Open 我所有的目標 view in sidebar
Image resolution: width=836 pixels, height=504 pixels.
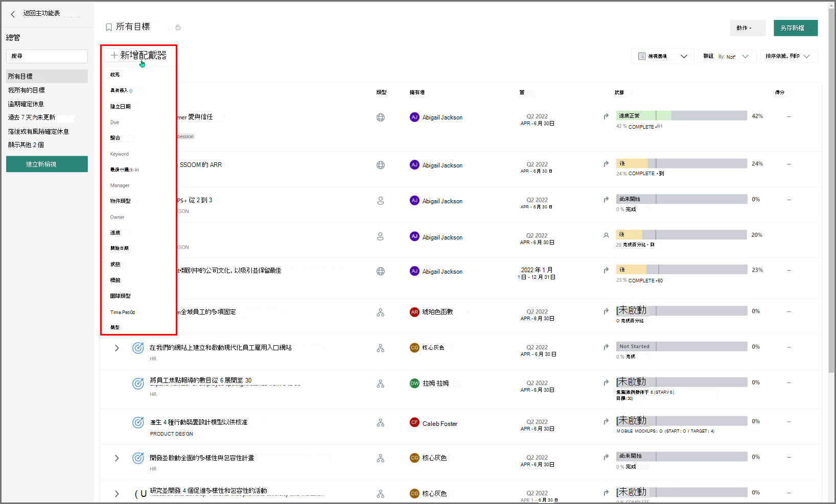(x=27, y=90)
